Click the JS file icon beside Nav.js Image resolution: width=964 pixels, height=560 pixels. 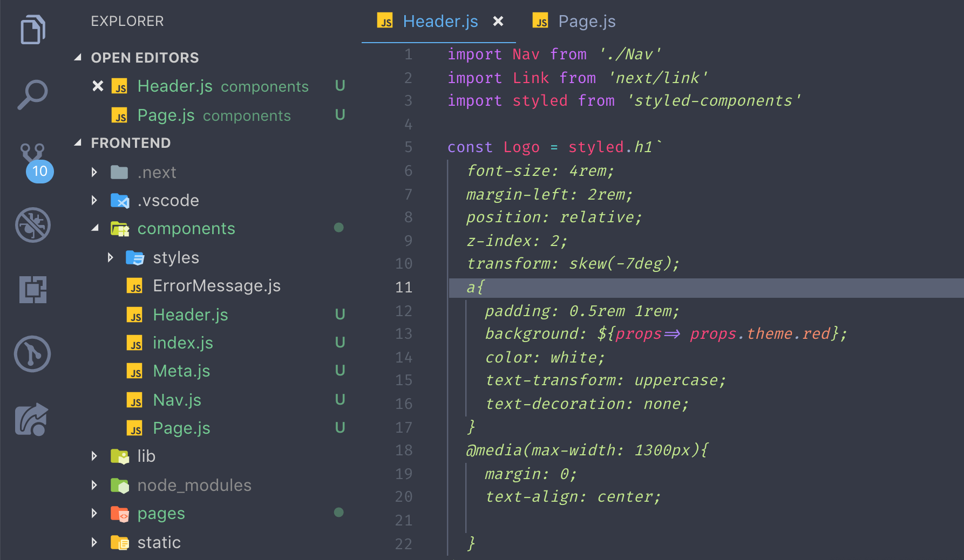(x=134, y=400)
